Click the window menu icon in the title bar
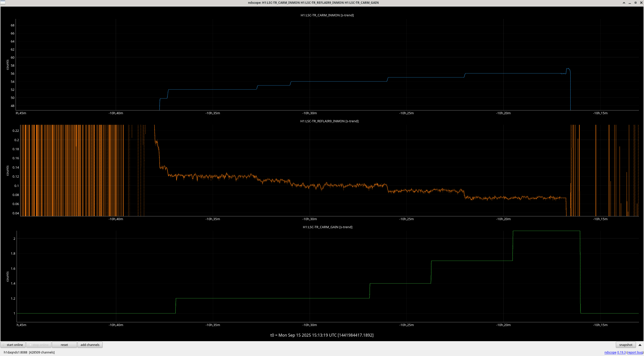Viewport: 644px width, 356px height. (x=3, y=3)
